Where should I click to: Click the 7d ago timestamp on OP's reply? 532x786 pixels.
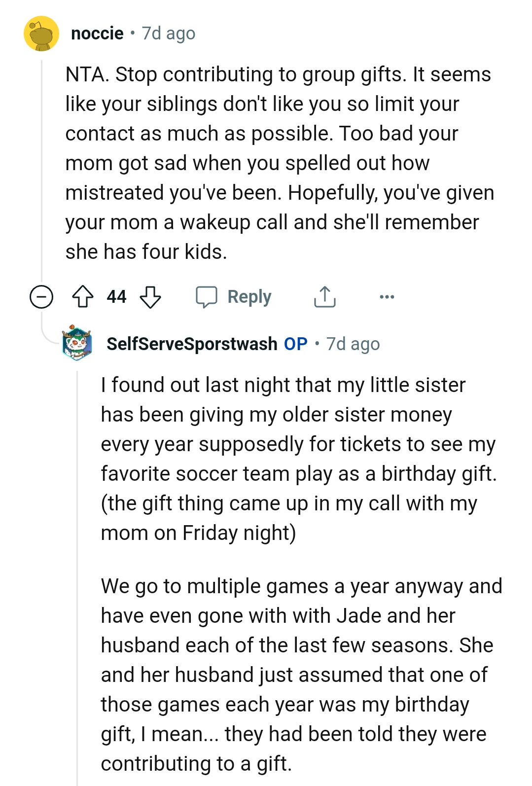pos(352,344)
